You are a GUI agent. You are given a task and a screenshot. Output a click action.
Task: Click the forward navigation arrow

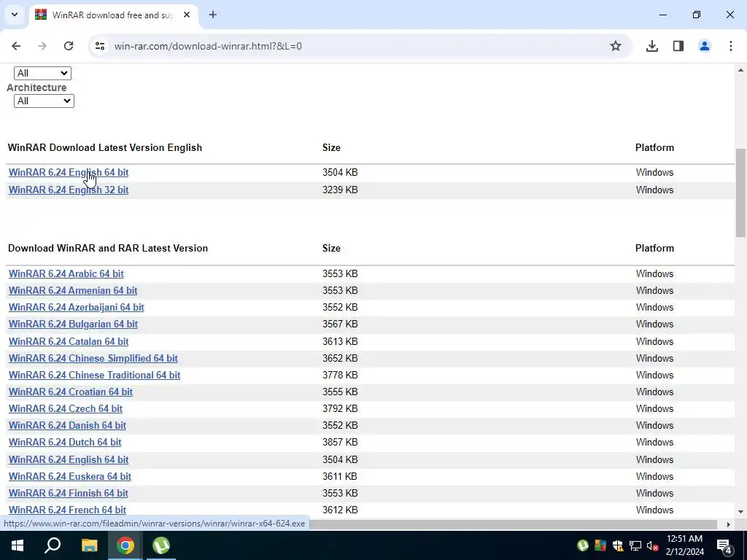coord(42,46)
